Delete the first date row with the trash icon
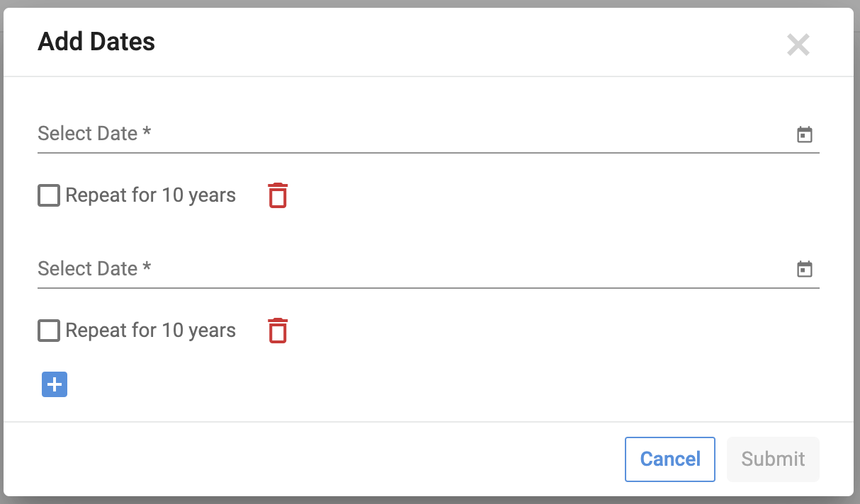The image size is (860, 504). click(x=278, y=195)
